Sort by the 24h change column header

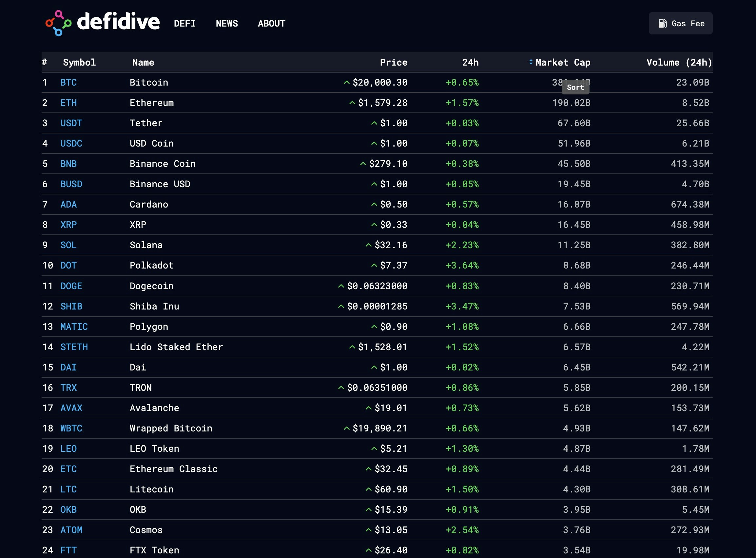click(470, 62)
